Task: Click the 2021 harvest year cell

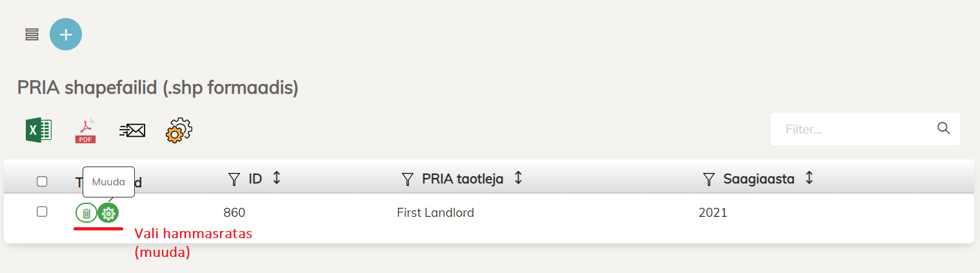Action: (x=713, y=212)
